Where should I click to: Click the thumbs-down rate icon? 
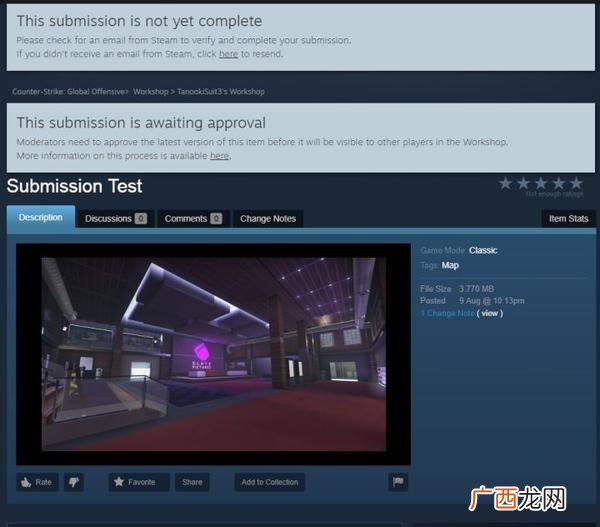74,482
